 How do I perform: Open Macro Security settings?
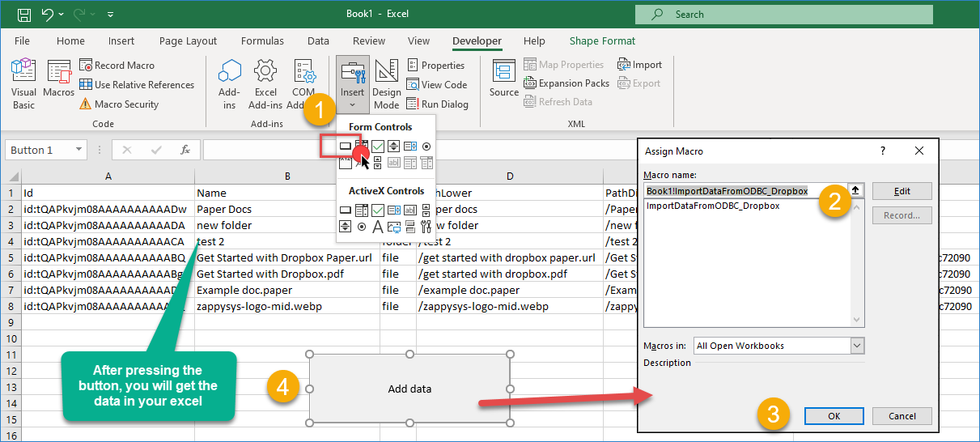tap(119, 104)
